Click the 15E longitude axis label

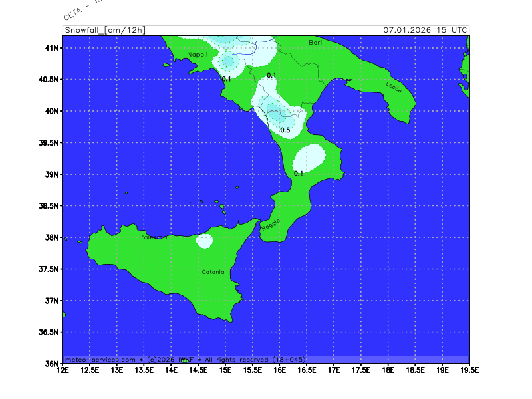225,370
